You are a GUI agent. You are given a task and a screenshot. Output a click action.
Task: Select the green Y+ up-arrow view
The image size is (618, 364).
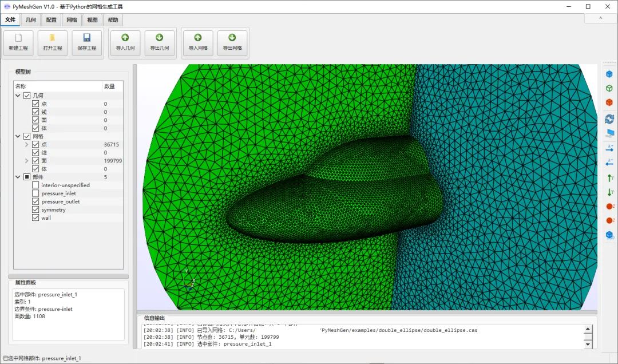609,177
